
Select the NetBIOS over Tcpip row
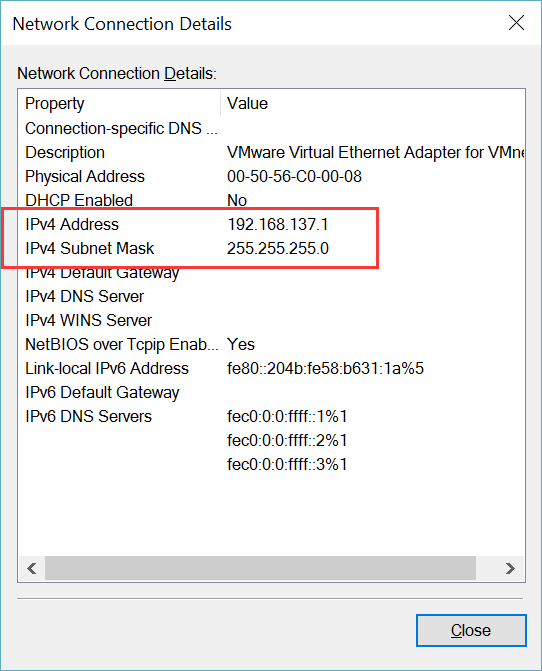pyautogui.click(x=272, y=344)
